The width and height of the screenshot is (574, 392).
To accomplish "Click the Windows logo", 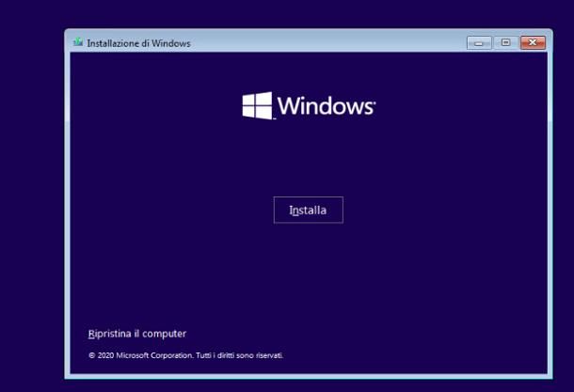I will pos(309,105).
